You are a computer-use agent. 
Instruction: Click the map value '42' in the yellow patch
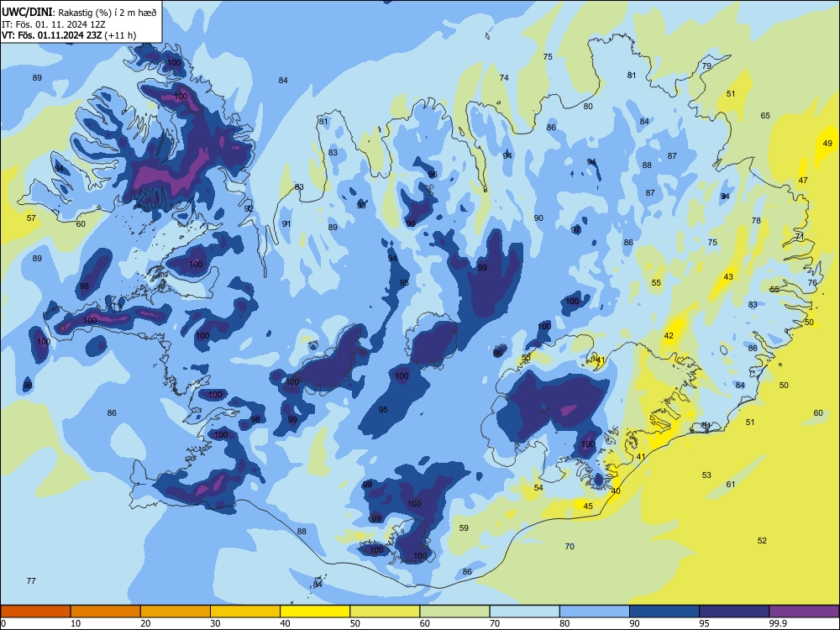669,335
